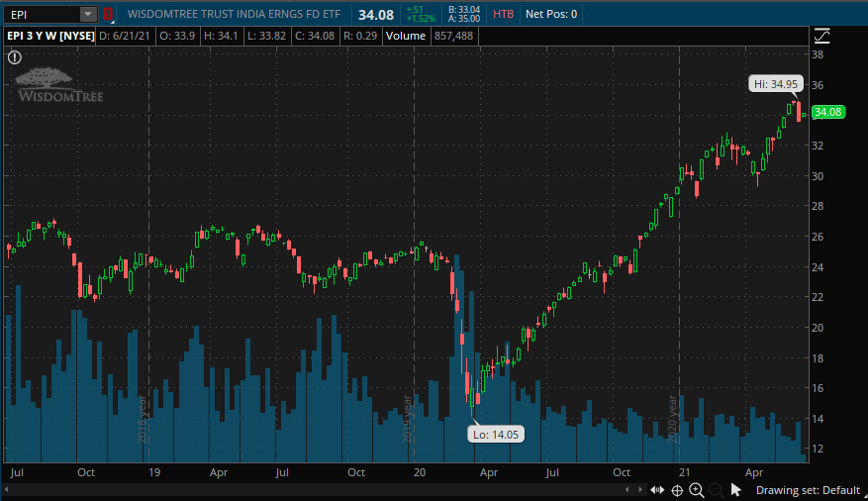868x501 pixels.
Task: Click the Hi: 34.95 price bubble
Action: (x=776, y=84)
